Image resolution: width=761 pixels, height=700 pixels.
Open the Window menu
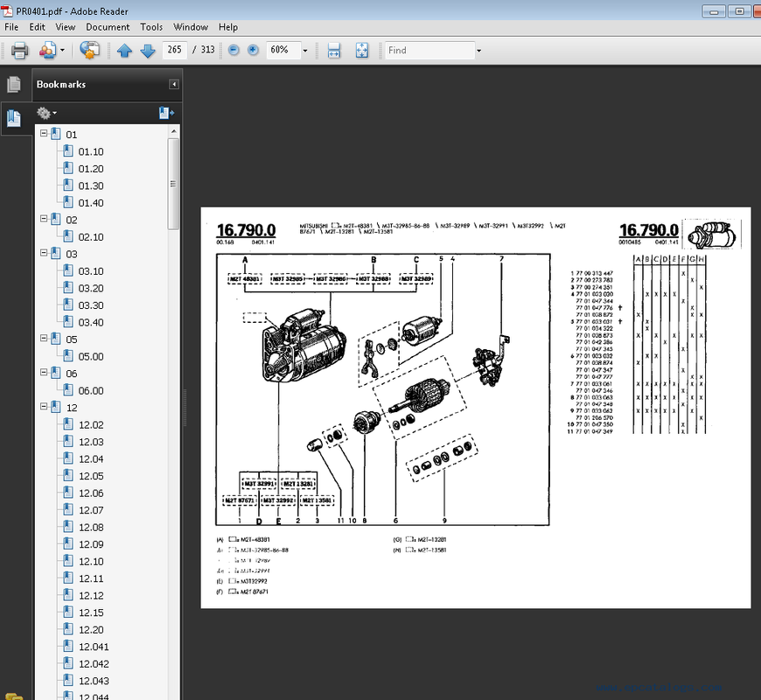coord(191,27)
